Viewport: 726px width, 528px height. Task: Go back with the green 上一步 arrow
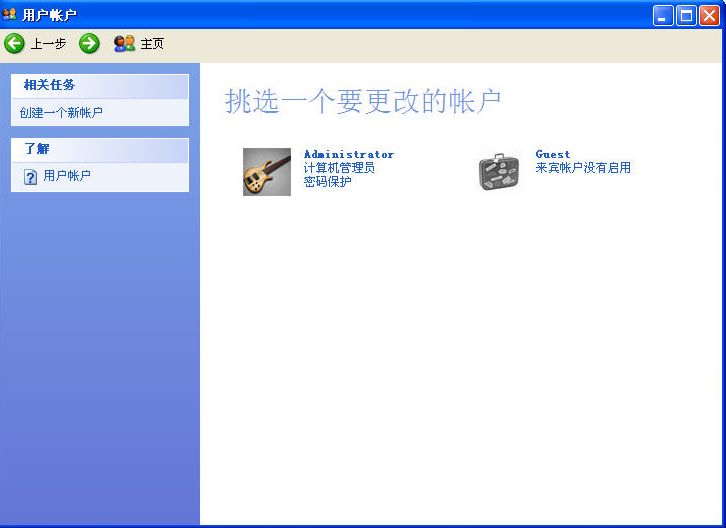pyautogui.click(x=14, y=44)
